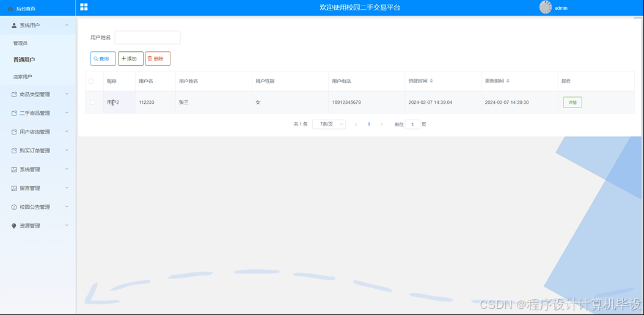This screenshot has width=644, height=315.
Task: Expand 购买订单管理 chevron
Action: pyautogui.click(x=67, y=151)
